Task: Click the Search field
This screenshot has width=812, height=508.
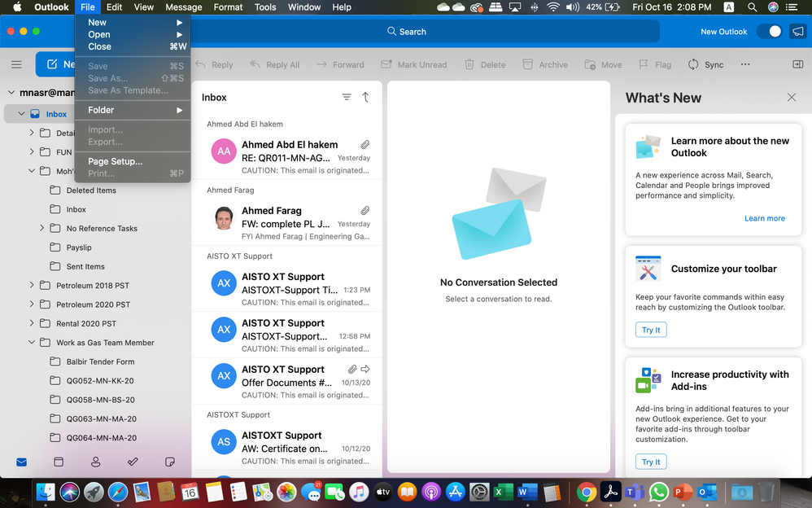Action: pyautogui.click(x=407, y=32)
